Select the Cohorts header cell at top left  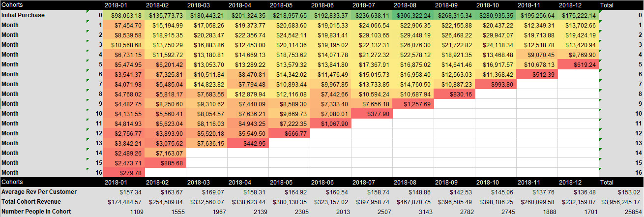12,5
